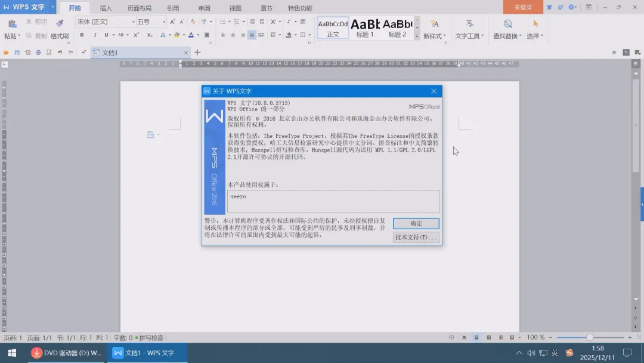644x363 pixels.
Task: Switch to the 视图 tab
Action: coord(236,8)
